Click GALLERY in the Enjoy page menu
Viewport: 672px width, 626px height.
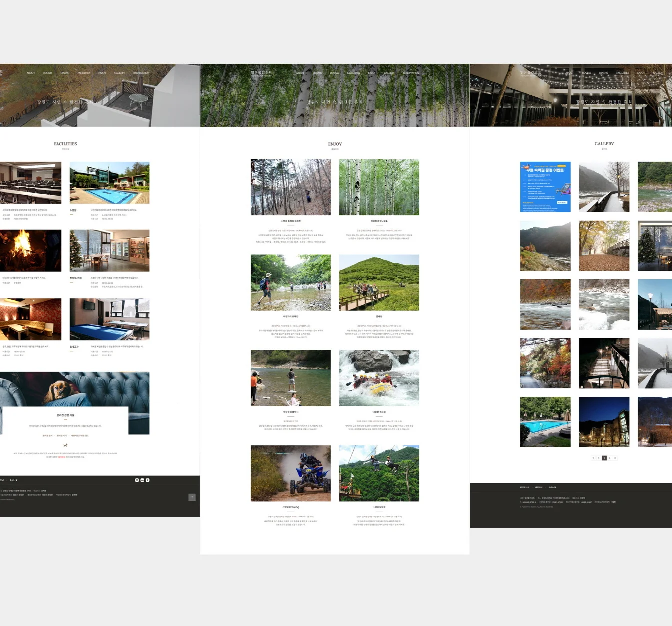(389, 73)
